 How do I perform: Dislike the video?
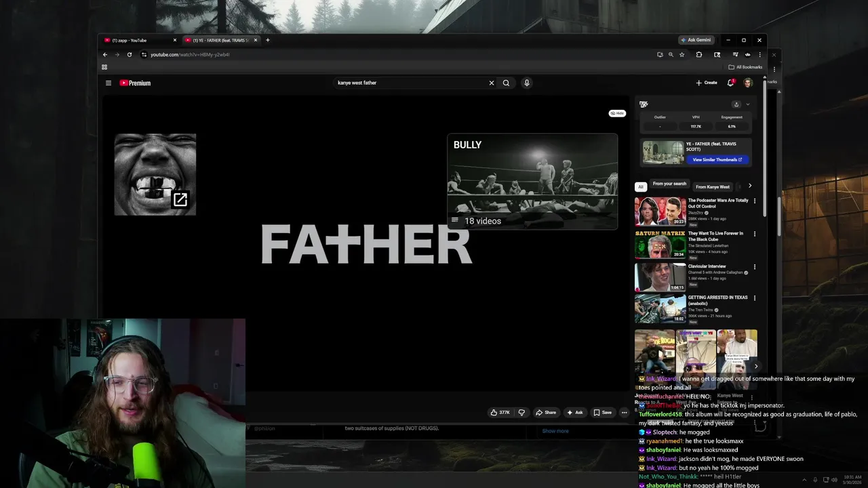(521, 412)
